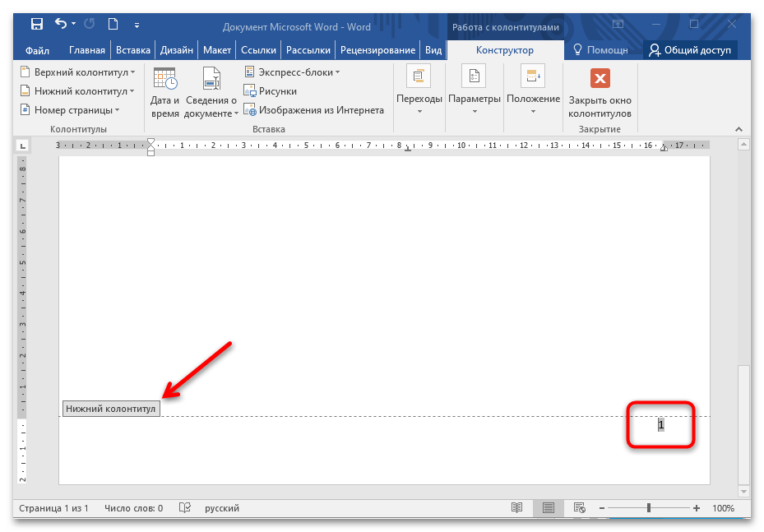The width and height of the screenshot is (764, 532).
Task: Click the first-line indent marker on ruler
Action: pyautogui.click(x=150, y=141)
